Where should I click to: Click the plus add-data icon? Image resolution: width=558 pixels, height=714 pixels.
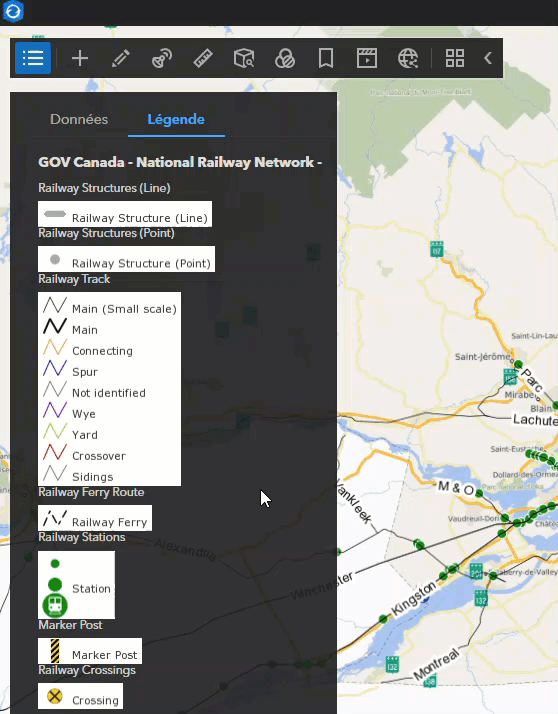click(x=80, y=58)
